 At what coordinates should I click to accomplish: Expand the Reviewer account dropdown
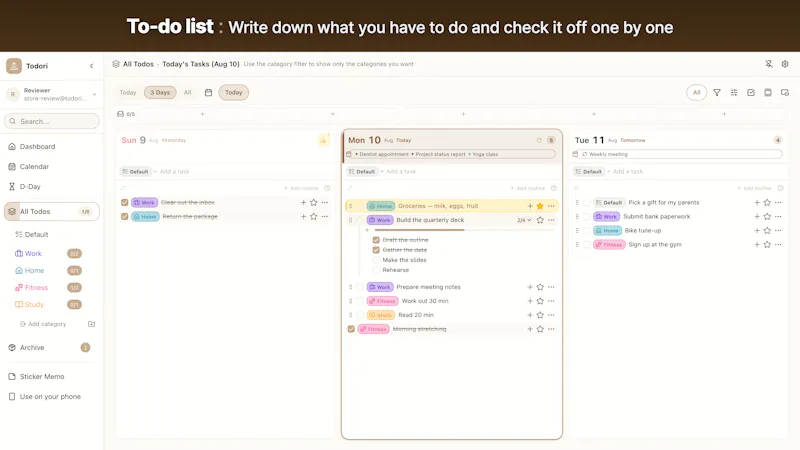point(94,94)
